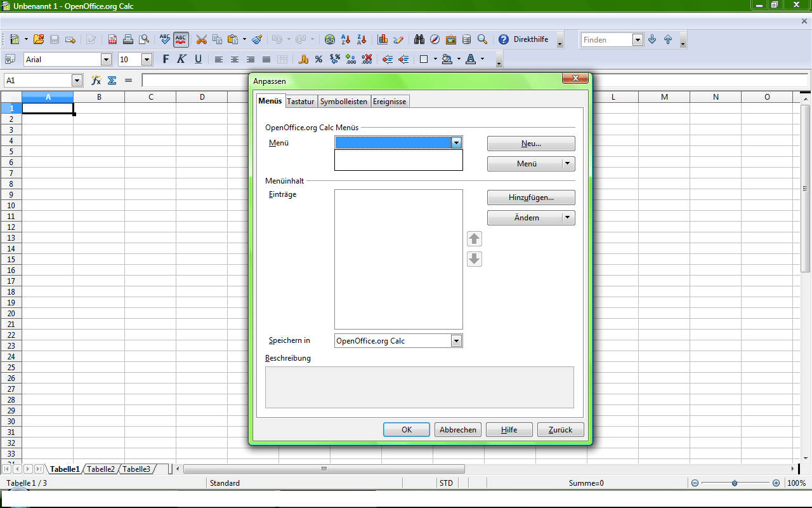Expand the Speichern in dropdown

[x=456, y=341]
